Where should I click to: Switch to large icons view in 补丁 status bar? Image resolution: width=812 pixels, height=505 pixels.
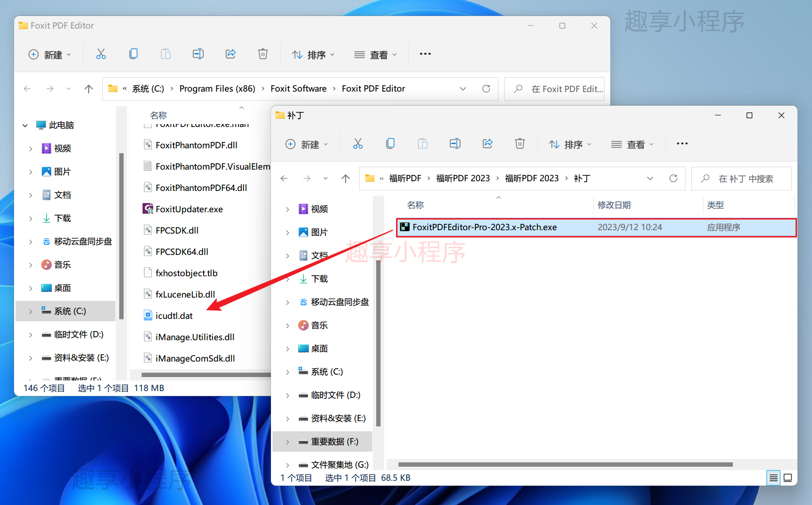pyautogui.click(x=788, y=478)
